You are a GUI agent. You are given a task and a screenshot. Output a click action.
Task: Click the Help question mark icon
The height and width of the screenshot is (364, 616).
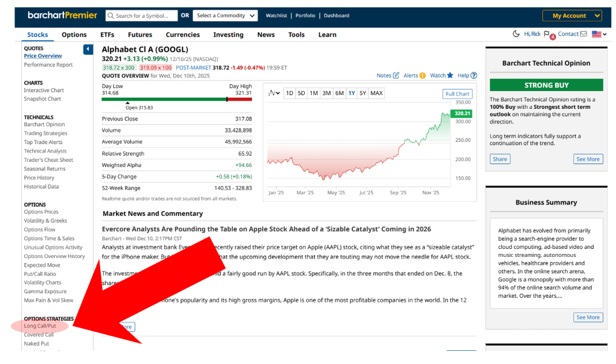[474, 75]
